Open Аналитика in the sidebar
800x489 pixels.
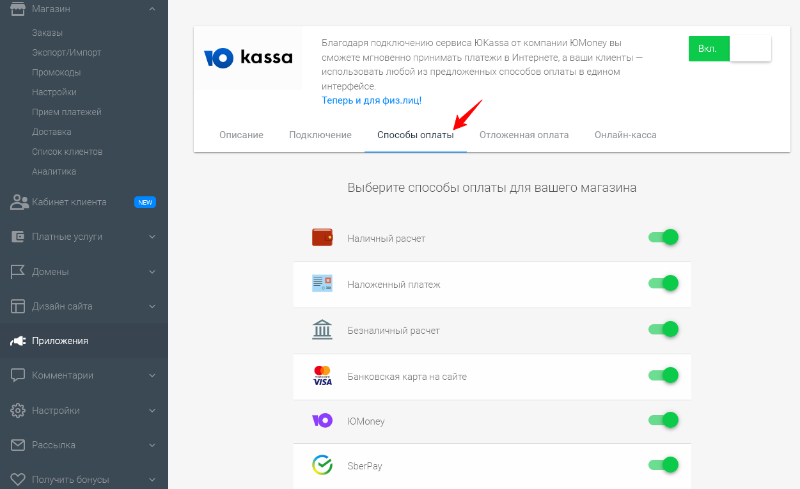pos(54,172)
